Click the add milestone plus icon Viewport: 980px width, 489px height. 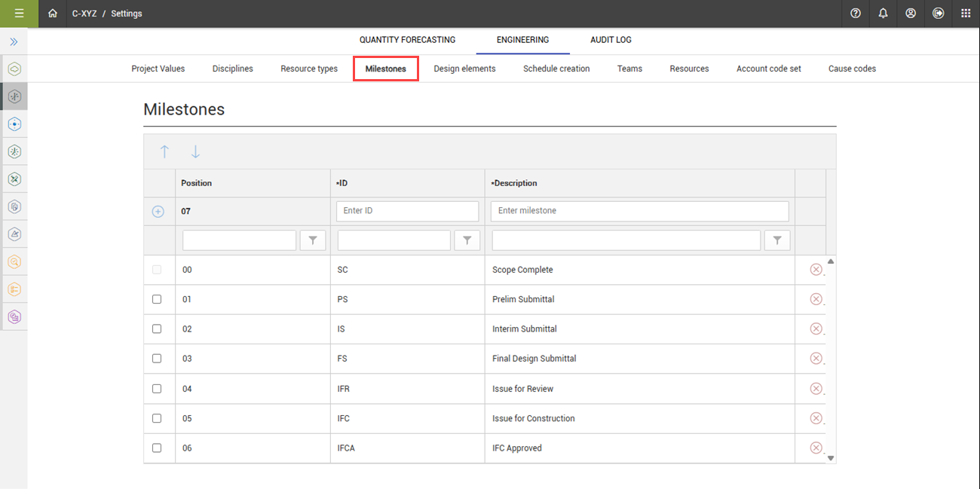tap(158, 212)
